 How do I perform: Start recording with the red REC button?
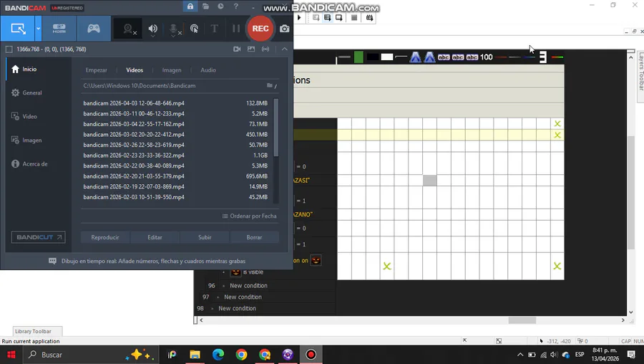click(260, 29)
